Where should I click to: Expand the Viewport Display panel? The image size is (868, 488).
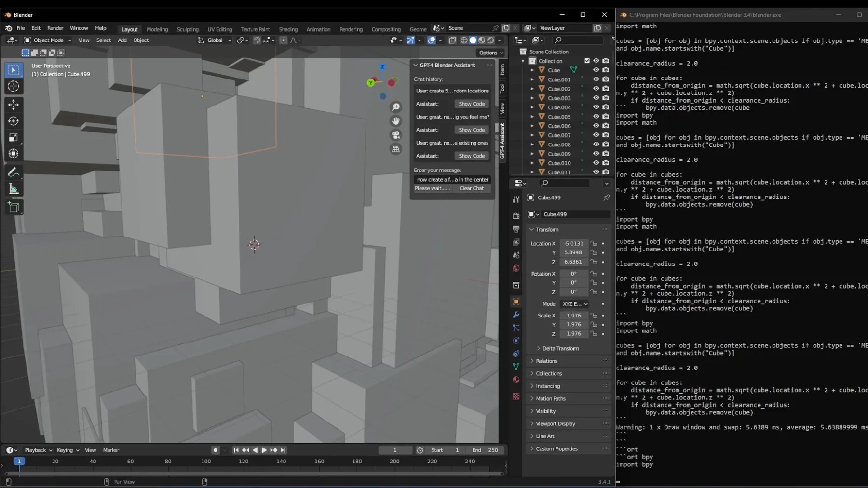pyautogui.click(x=556, y=423)
